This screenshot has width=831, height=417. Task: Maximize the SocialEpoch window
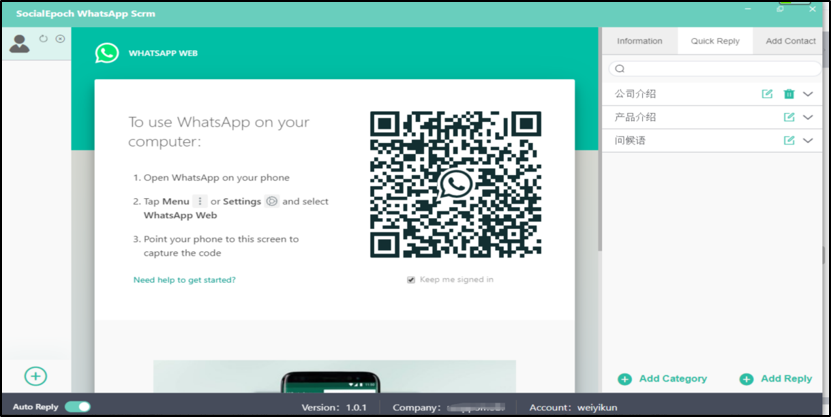point(781,9)
